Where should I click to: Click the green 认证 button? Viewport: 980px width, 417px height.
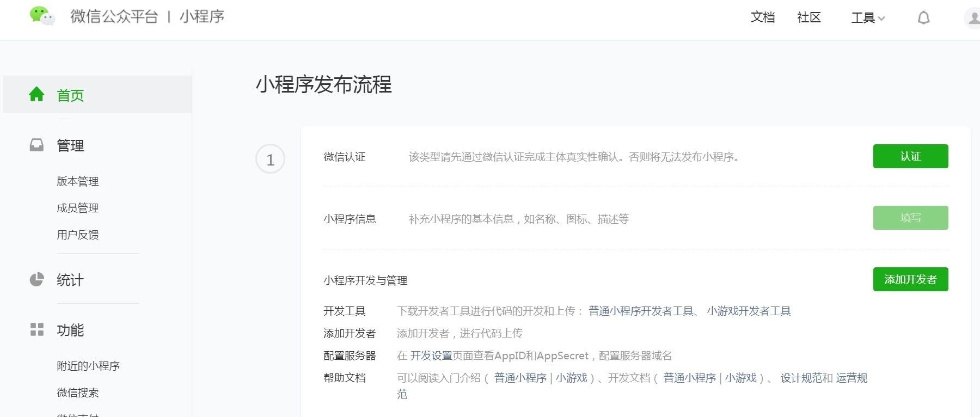coord(910,156)
